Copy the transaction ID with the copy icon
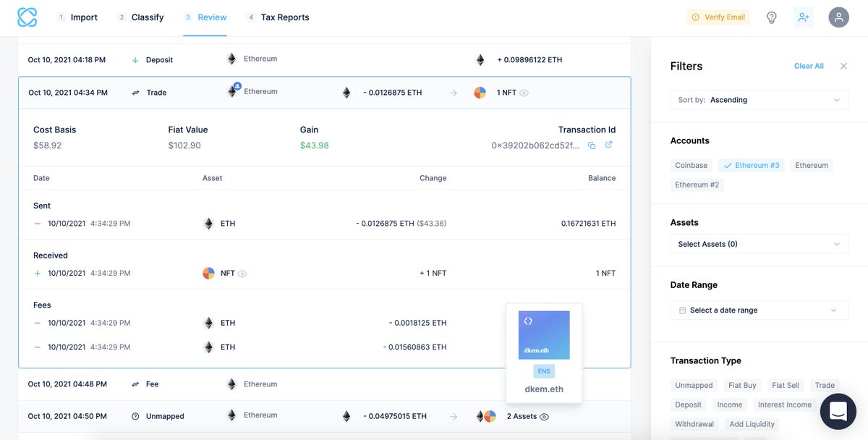This screenshot has width=868, height=440. click(592, 145)
